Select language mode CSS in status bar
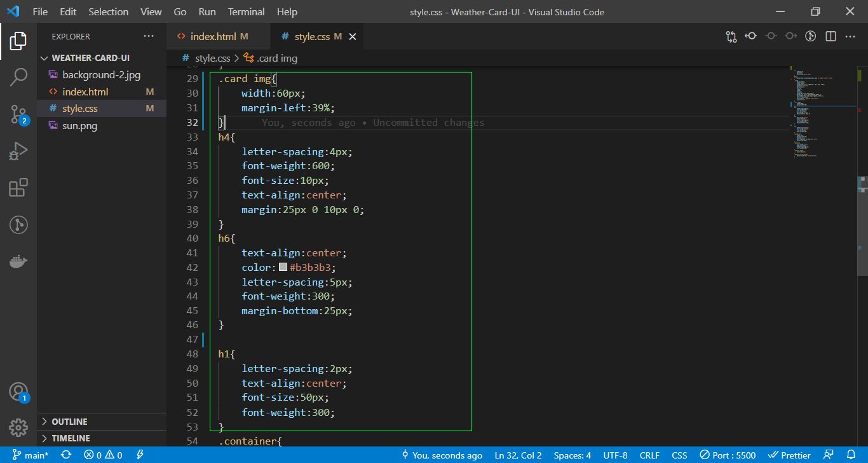 (679, 455)
